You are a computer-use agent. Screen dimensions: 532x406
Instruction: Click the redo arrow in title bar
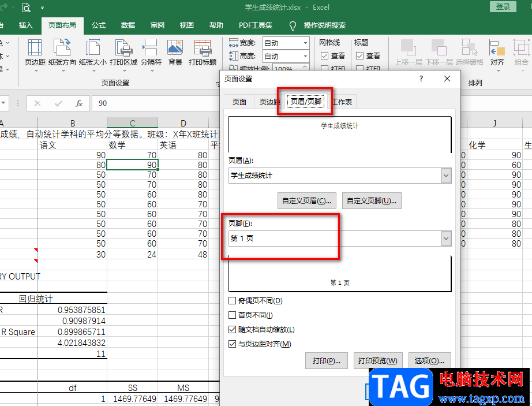click(x=4, y=7)
